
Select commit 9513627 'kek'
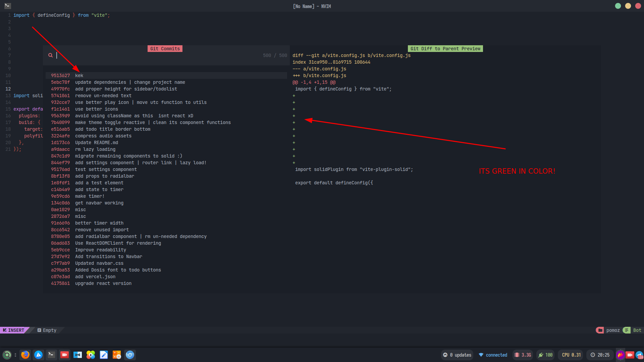click(x=166, y=75)
